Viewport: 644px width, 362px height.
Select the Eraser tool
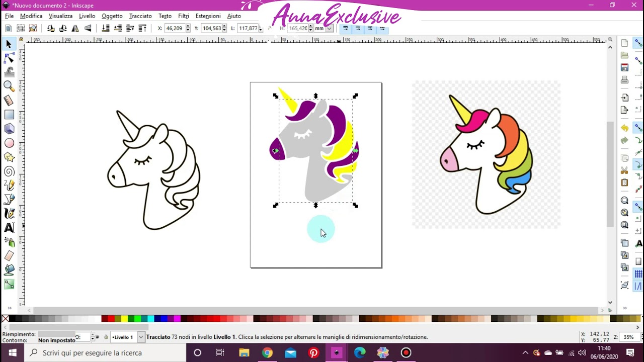pos(9,256)
